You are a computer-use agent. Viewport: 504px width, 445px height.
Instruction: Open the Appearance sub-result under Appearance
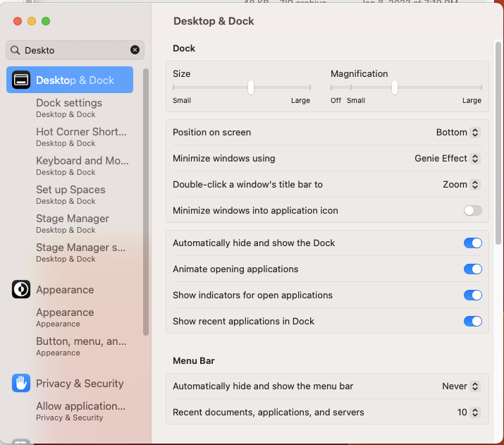[65, 317]
